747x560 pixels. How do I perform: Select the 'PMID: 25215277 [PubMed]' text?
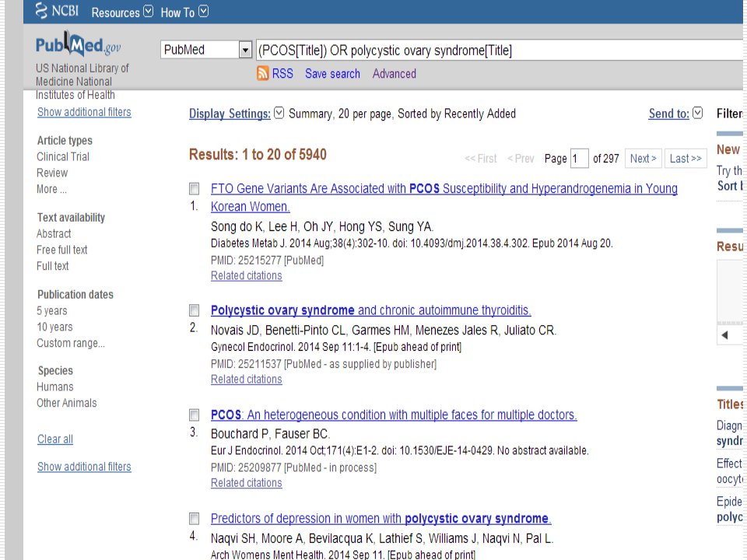(x=267, y=261)
